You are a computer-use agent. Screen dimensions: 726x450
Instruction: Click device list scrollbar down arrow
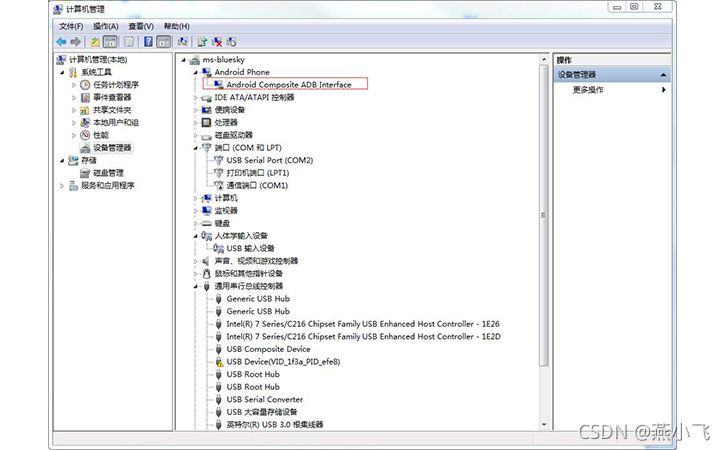pyautogui.click(x=544, y=425)
